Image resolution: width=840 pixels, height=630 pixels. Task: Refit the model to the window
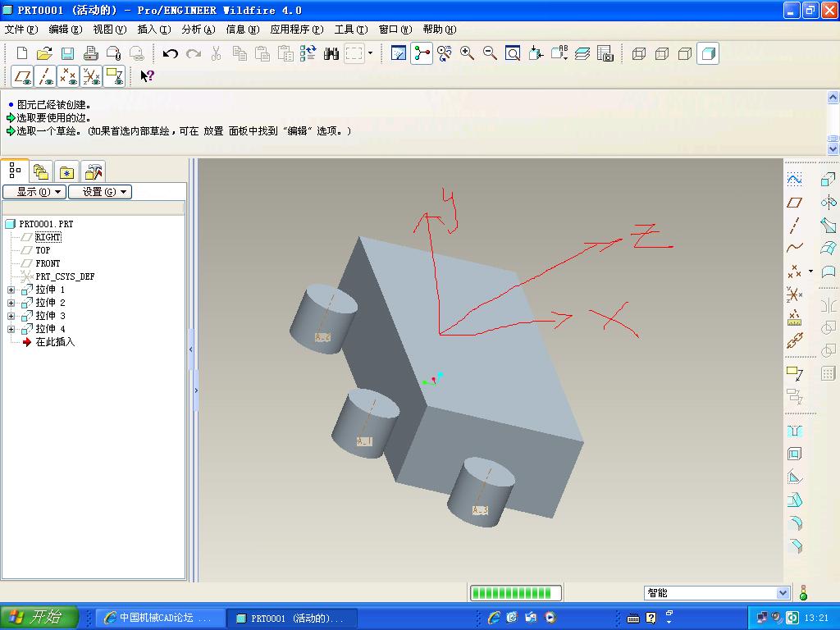click(513, 53)
